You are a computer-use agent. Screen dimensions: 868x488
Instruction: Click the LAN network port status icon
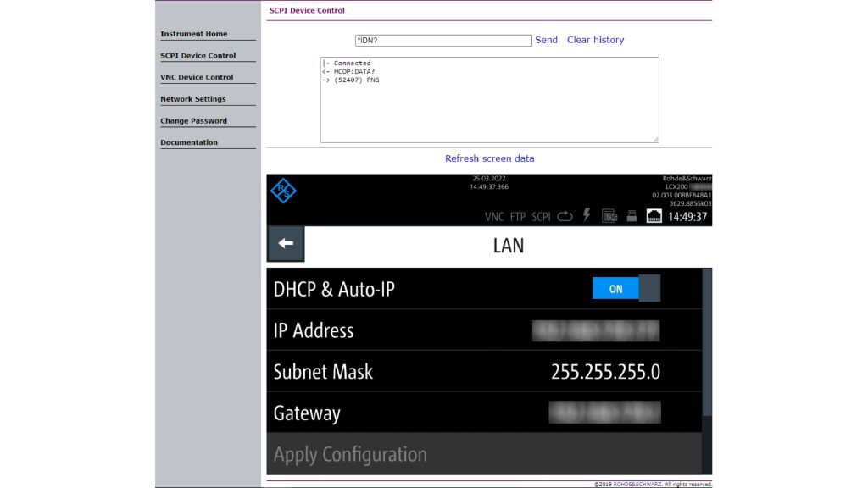click(x=654, y=216)
